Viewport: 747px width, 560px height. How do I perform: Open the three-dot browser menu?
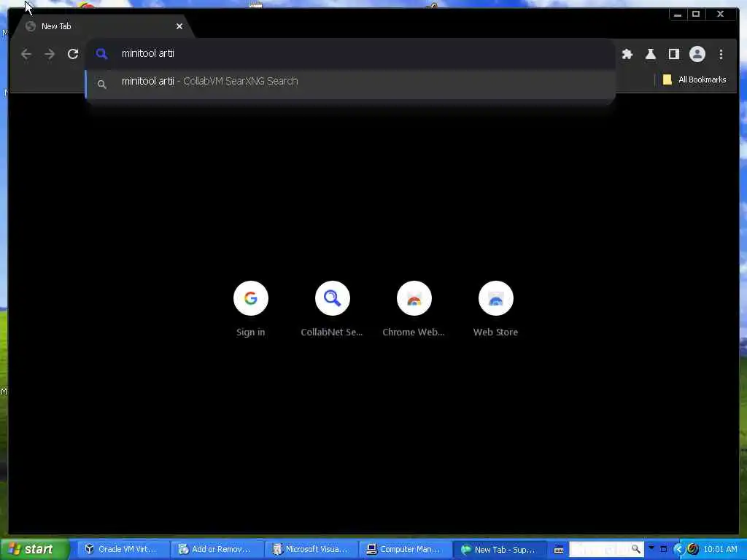pos(721,54)
